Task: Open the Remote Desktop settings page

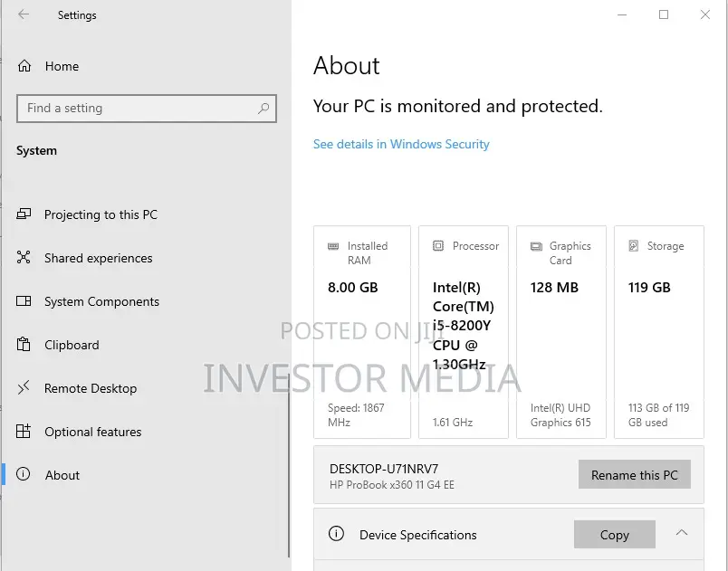Action: coord(91,388)
